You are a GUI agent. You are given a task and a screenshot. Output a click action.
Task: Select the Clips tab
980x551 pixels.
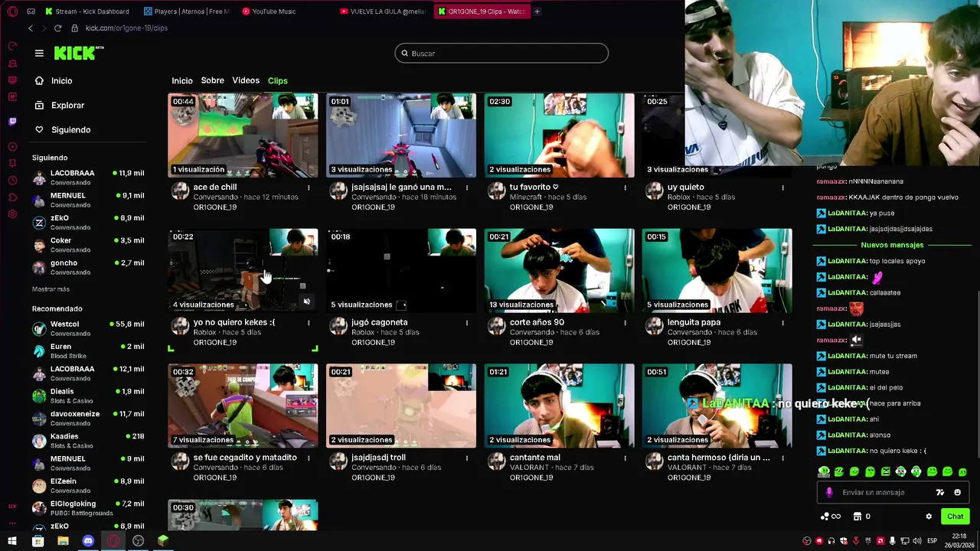point(278,81)
